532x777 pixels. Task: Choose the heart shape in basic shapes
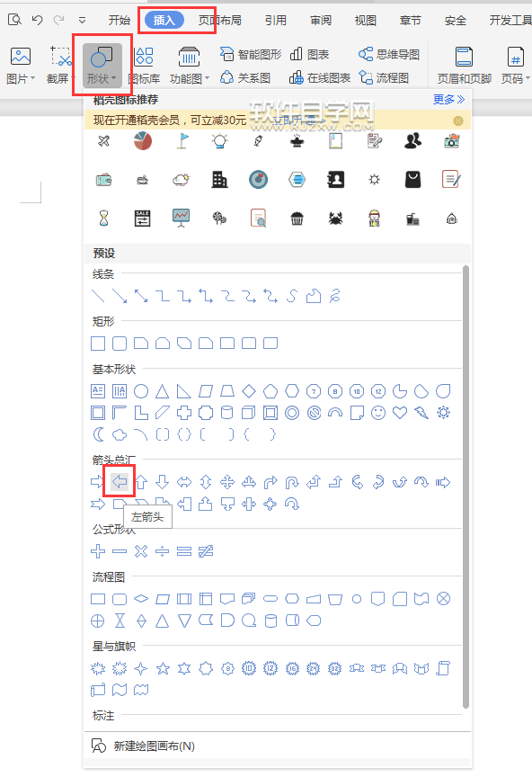(400, 413)
